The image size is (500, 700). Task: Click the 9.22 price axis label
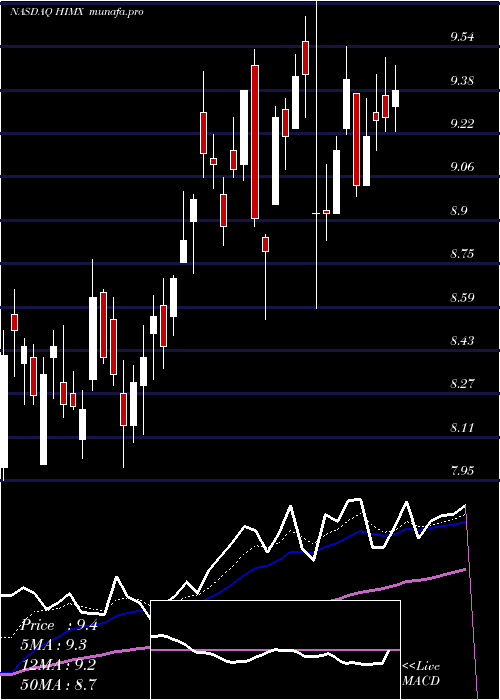coord(462,124)
